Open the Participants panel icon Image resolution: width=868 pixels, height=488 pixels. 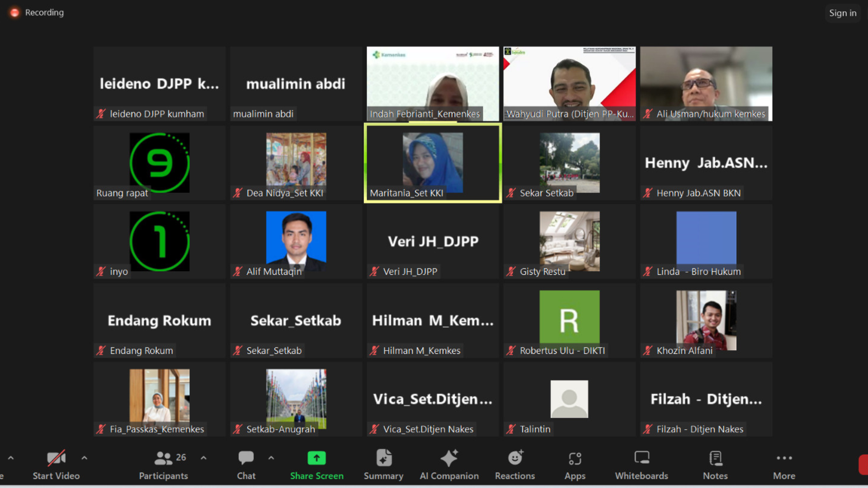pyautogui.click(x=163, y=458)
